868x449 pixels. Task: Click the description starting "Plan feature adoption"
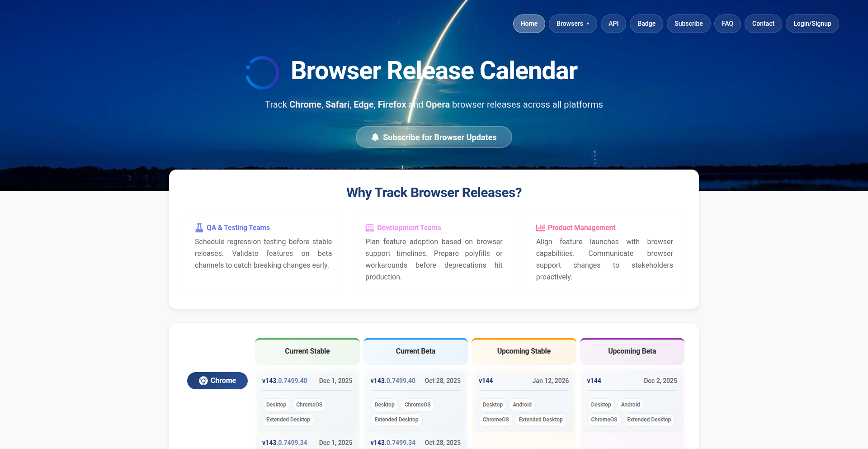click(434, 260)
